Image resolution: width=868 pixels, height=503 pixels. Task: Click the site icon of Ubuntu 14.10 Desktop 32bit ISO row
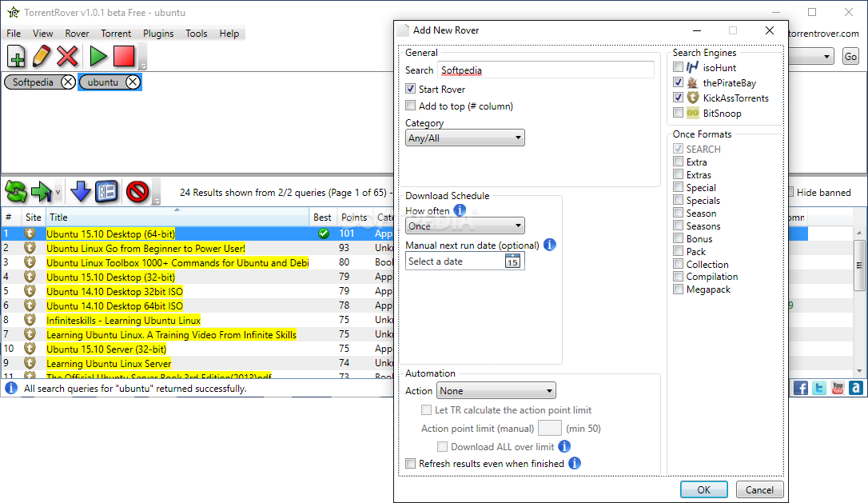(x=30, y=291)
